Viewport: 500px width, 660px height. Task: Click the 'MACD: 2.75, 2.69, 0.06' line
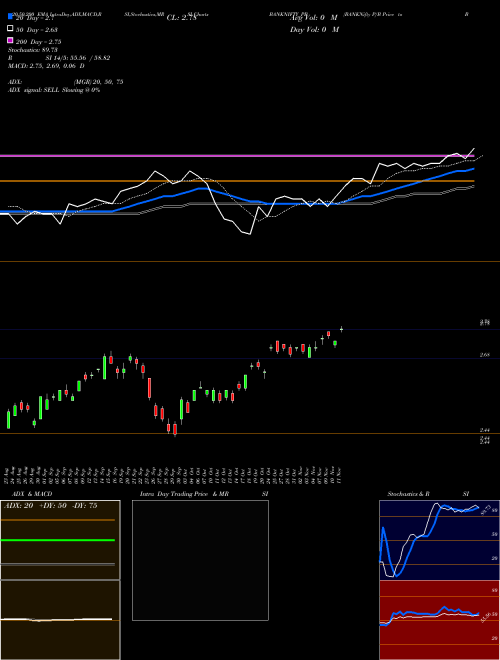46,66
